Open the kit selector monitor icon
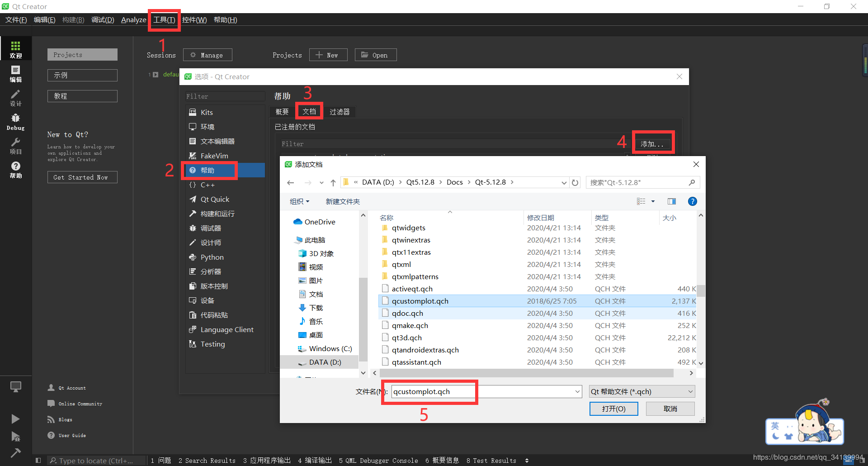Viewport: 868px width, 466px height. (x=16, y=387)
